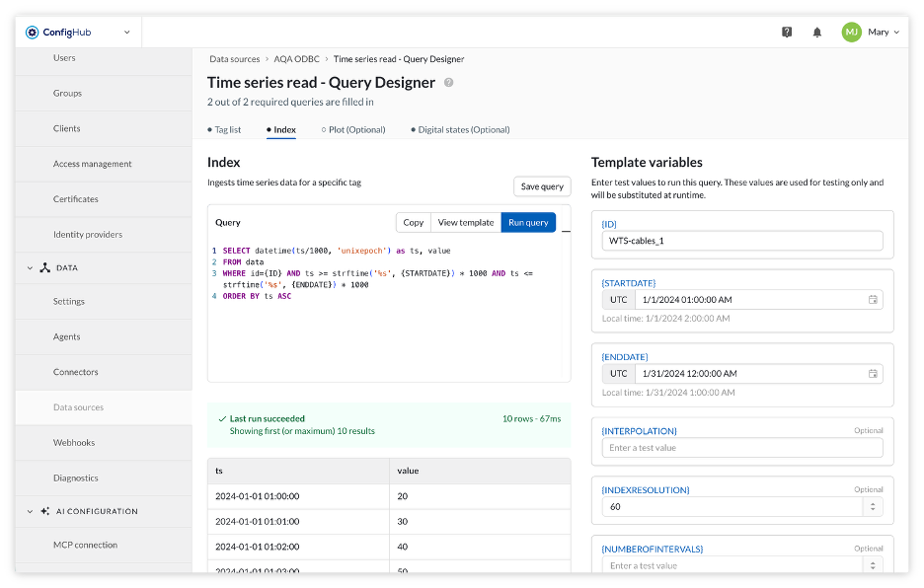Screen dimensions: 924x588
Task: Select the Index tab
Action: (x=281, y=129)
